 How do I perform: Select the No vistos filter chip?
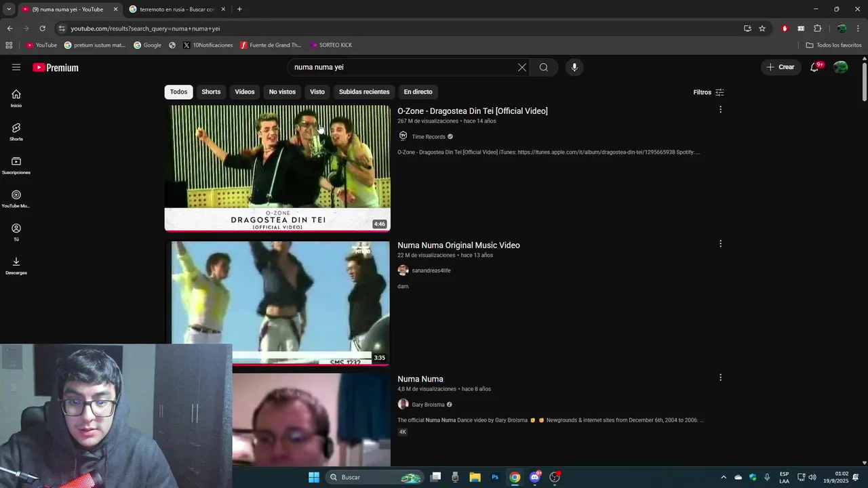click(282, 91)
